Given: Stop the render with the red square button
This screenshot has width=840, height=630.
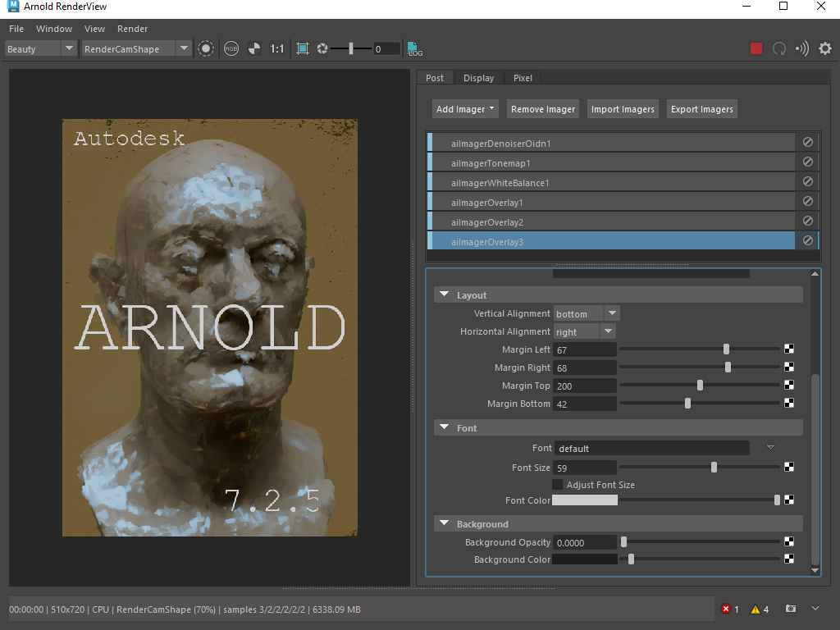Looking at the screenshot, I should (x=756, y=48).
